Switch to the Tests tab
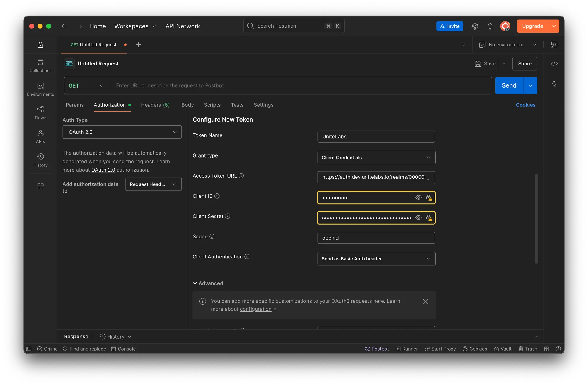The height and width of the screenshot is (385, 588). [x=237, y=105]
